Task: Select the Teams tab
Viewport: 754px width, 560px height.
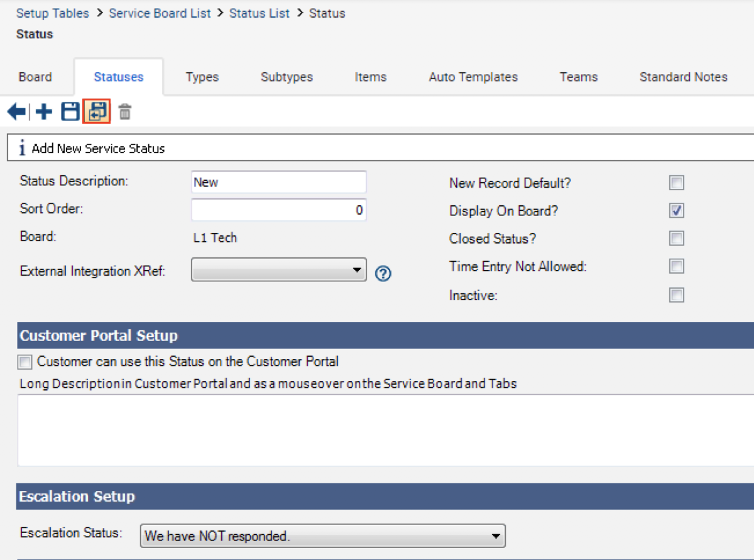Action: click(579, 77)
